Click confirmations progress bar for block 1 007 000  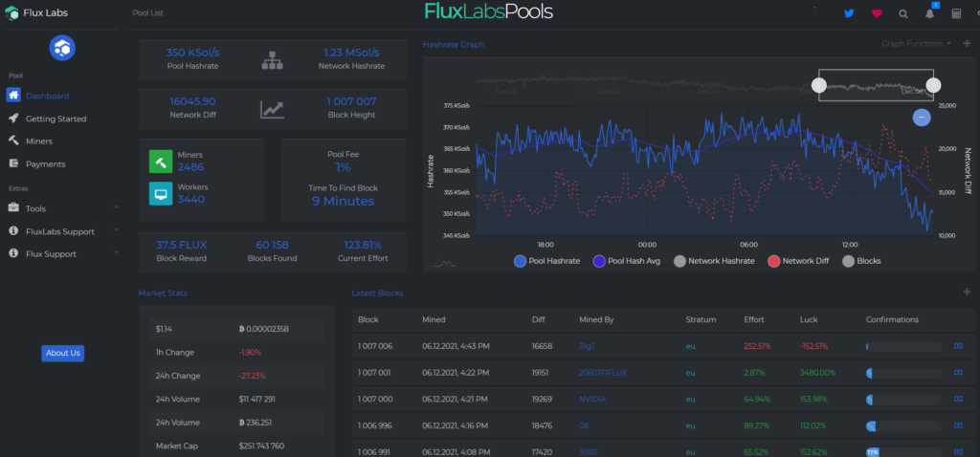tap(903, 399)
